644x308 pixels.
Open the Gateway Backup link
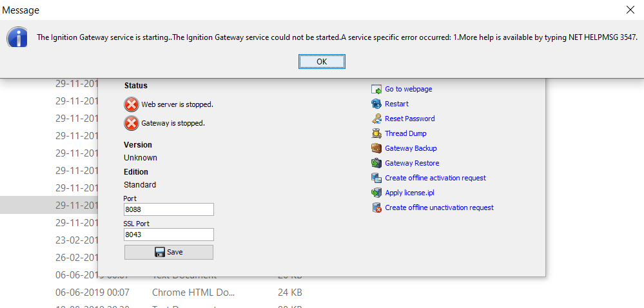(411, 148)
